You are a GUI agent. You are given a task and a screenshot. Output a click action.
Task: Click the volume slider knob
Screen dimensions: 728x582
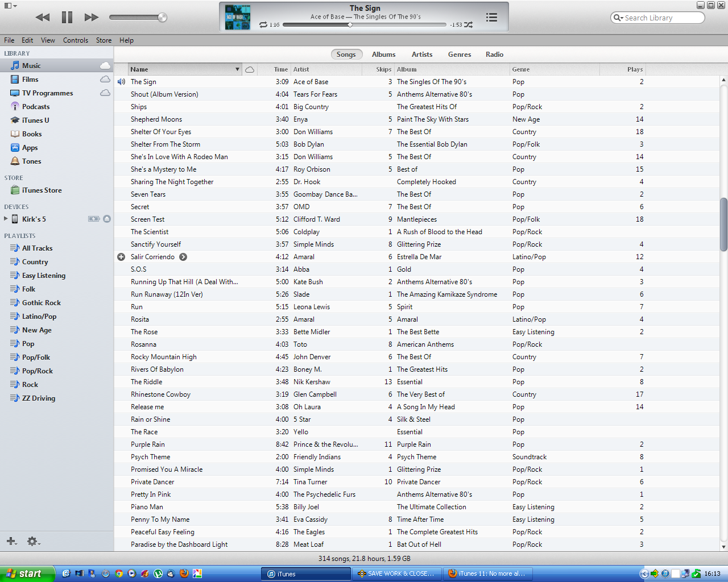162,17
